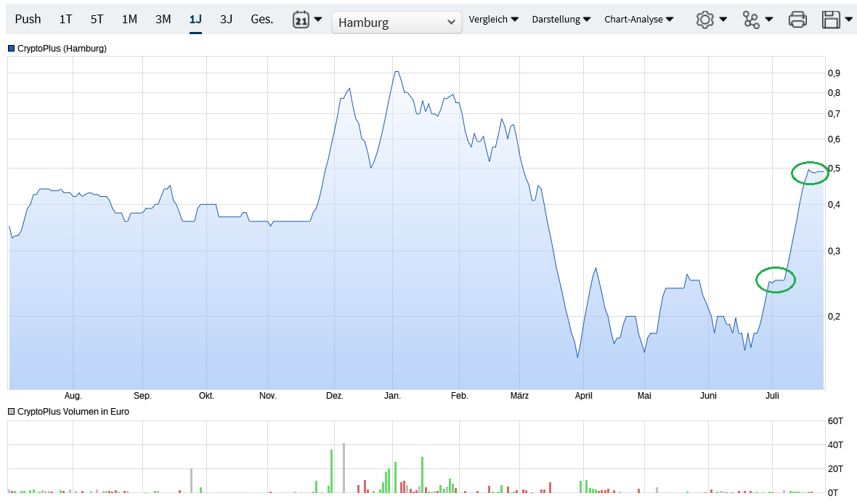Select the 1J time range
Screen dimensions: 857x504
pos(195,19)
